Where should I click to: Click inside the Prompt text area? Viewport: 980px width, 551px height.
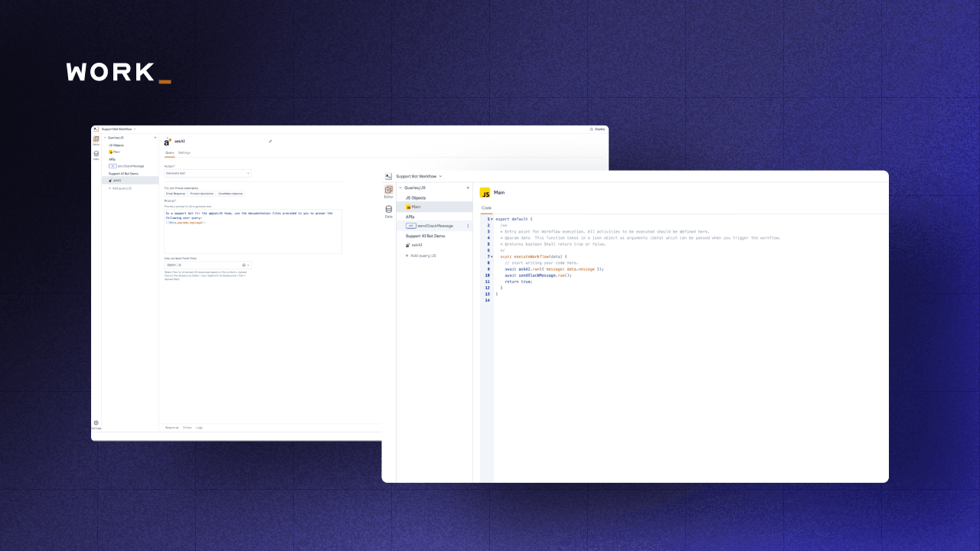pyautogui.click(x=253, y=230)
